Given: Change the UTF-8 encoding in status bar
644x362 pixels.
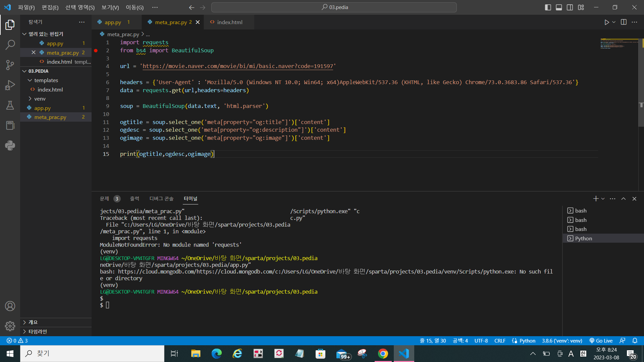Looking at the screenshot, I should tap(481, 341).
